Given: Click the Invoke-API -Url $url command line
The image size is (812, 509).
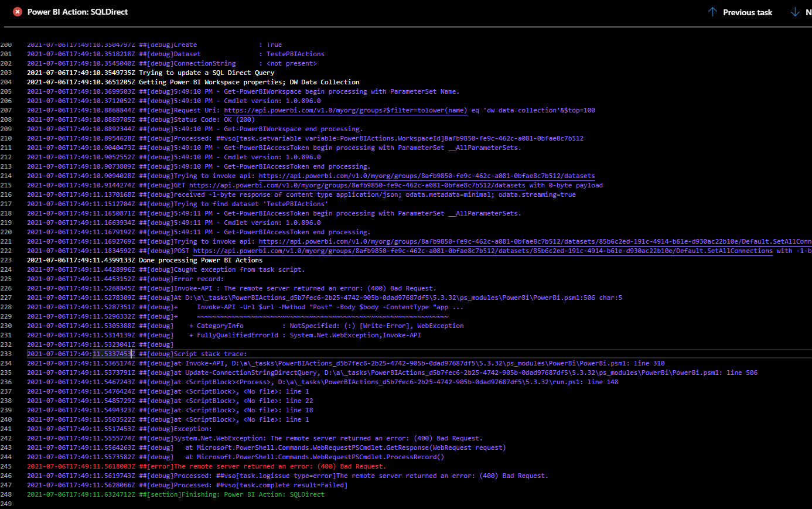Looking at the screenshot, I should [x=245, y=307].
